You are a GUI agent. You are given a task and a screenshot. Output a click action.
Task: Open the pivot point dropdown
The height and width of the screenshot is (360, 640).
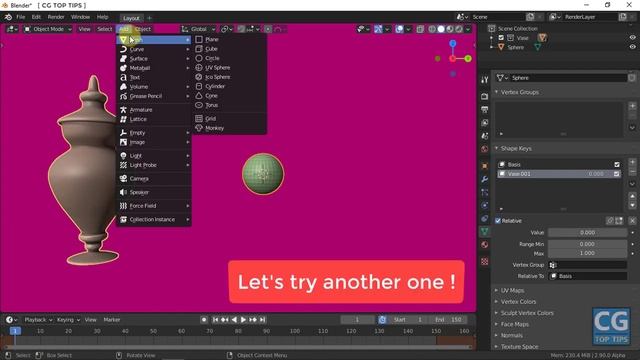point(226,29)
